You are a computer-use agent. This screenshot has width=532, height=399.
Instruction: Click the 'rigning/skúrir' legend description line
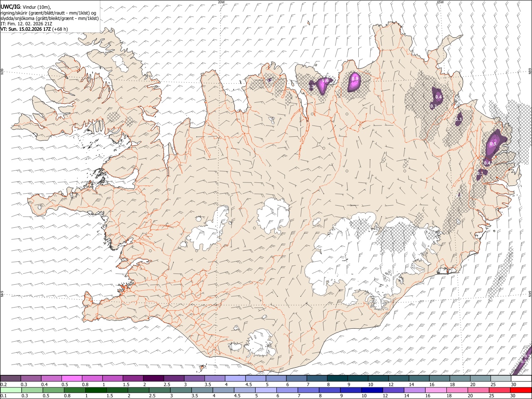48,12
